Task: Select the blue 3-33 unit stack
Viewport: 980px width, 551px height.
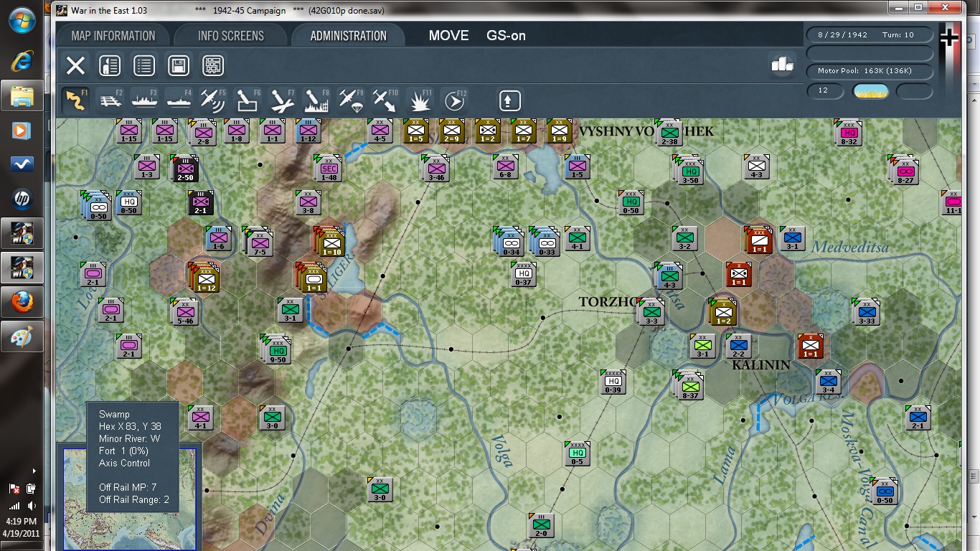Action: click(x=867, y=312)
